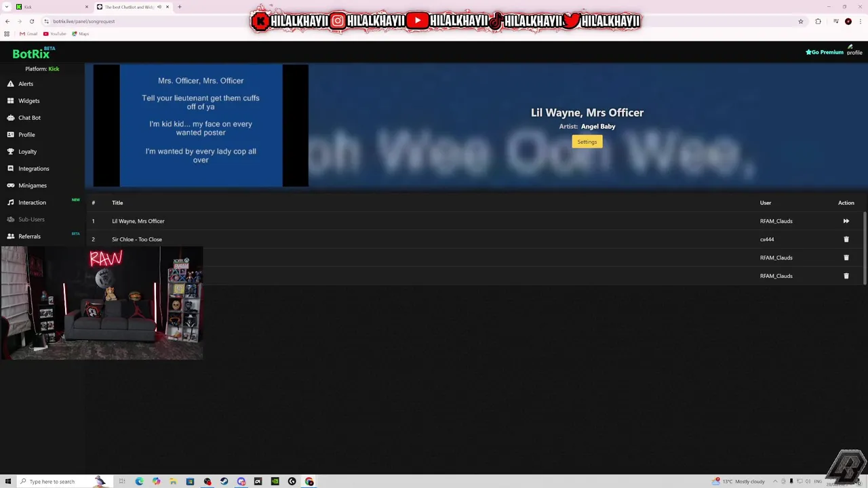Open the Chrome profile avatar

click(x=848, y=21)
